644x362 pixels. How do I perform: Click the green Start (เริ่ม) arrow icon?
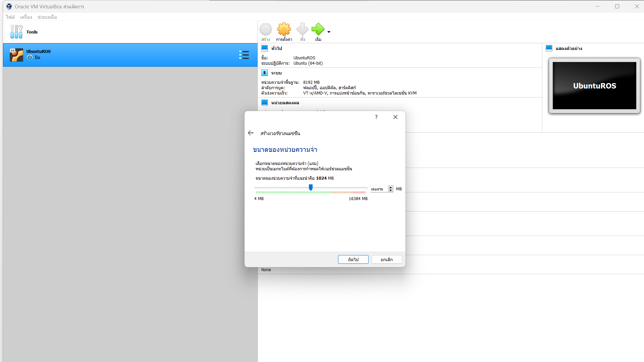318,29
